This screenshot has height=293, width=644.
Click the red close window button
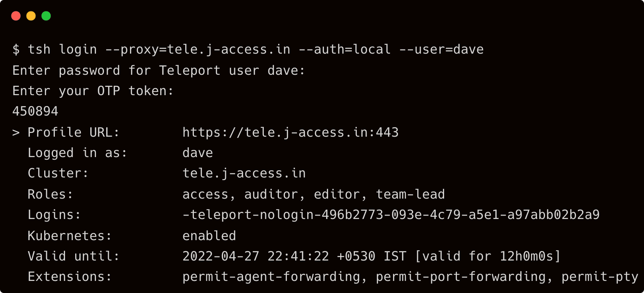tap(16, 16)
